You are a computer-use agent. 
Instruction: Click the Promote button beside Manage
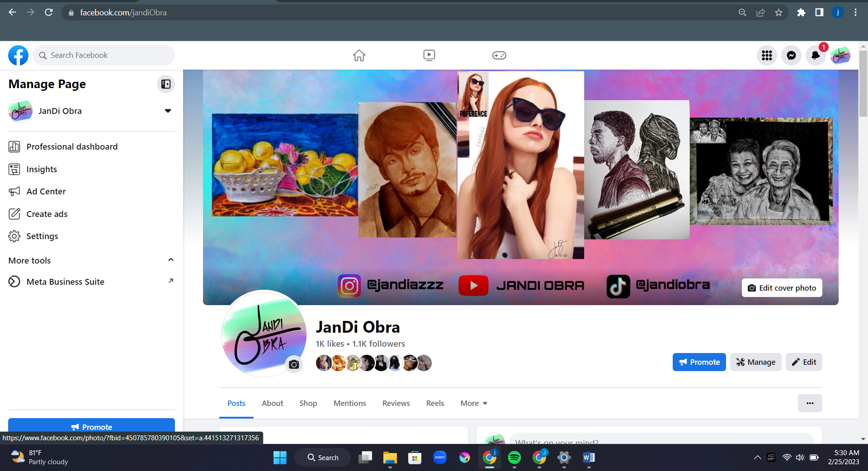pyautogui.click(x=699, y=362)
